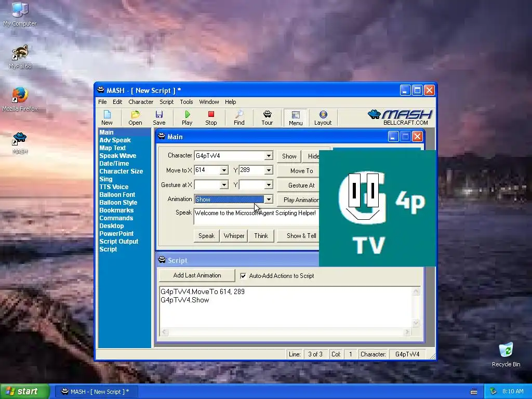Select the Mozilla Firefox desktop shortcut

pos(20,99)
